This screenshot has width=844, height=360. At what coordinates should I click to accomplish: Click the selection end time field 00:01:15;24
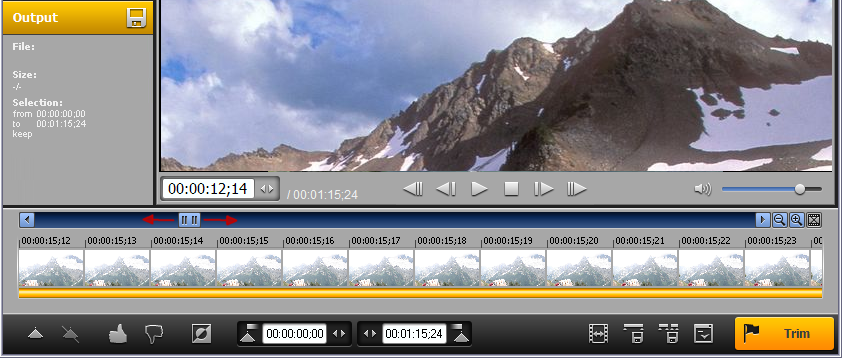tap(414, 334)
